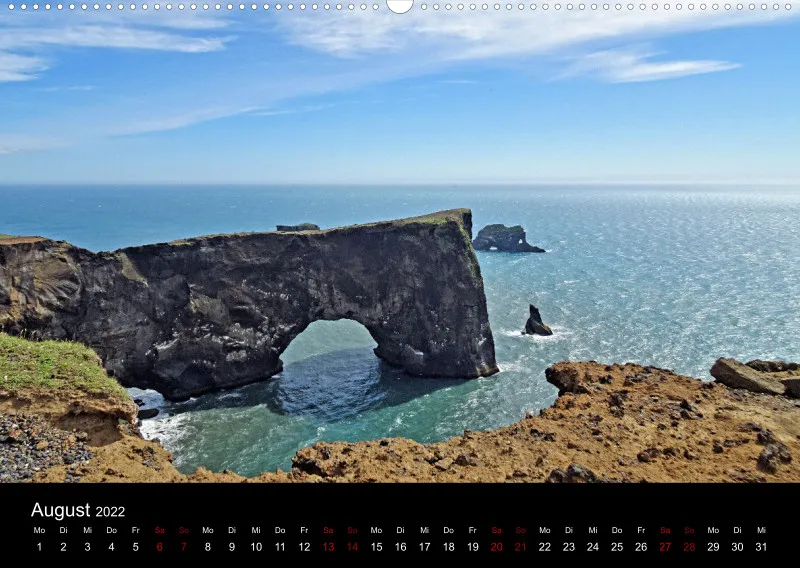Image resolution: width=800 pixels, height=568 pixels.
Task: Select date 19 under Fr
Action: click(x=473, y=547)
